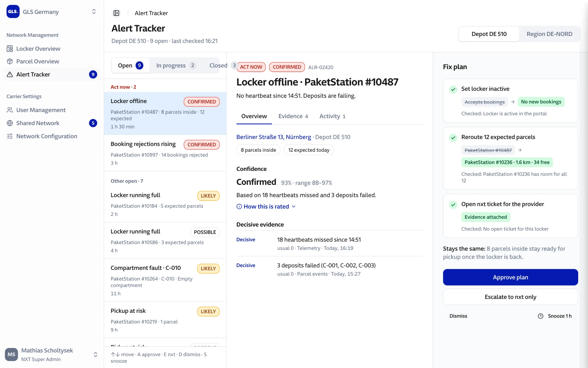Screen dimensions: 588x368
Task: Click the Alert Tracker warning icon
Action: (10, 75)
